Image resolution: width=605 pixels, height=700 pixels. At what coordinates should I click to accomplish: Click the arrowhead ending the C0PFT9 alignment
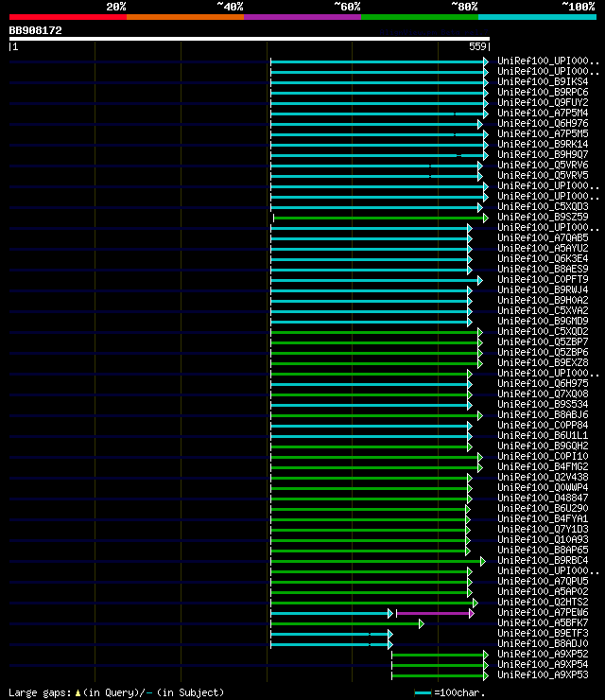point(480,281)
